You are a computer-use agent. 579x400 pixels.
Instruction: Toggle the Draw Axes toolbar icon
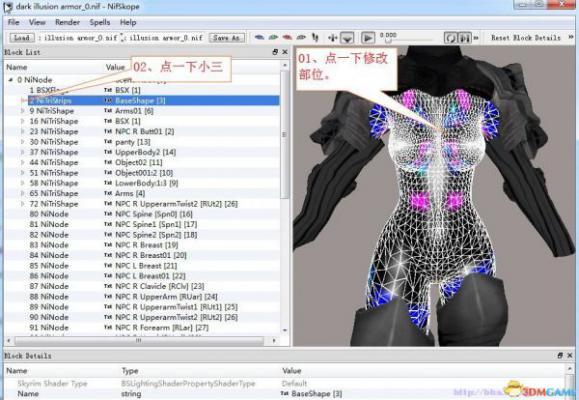click(333, 38)
